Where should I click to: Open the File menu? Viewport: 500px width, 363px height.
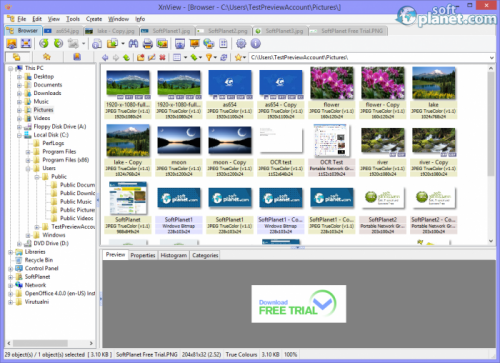tap(22, 19)
